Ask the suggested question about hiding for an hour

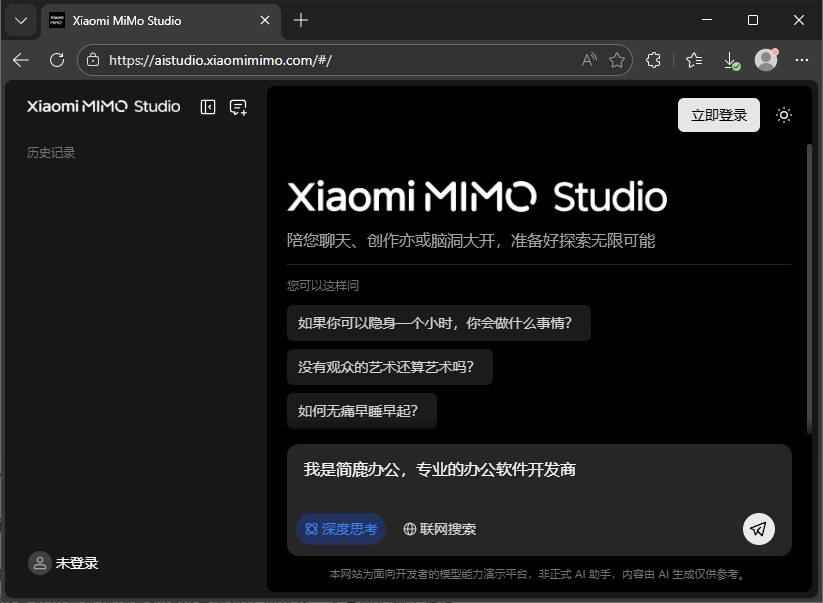coord(439,322)
